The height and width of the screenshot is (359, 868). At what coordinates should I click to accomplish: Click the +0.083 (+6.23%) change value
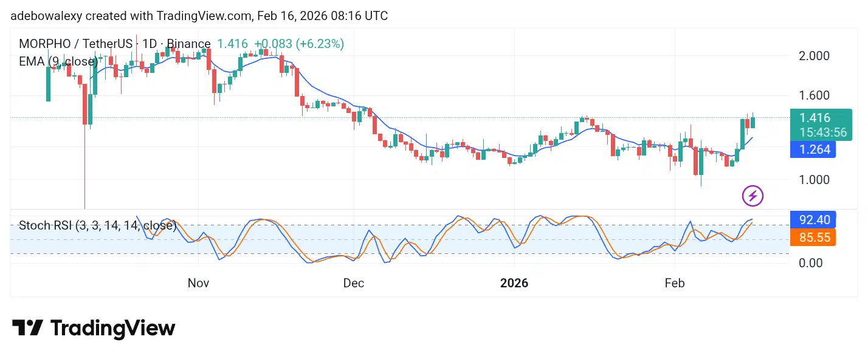click(x=299, y=44)
